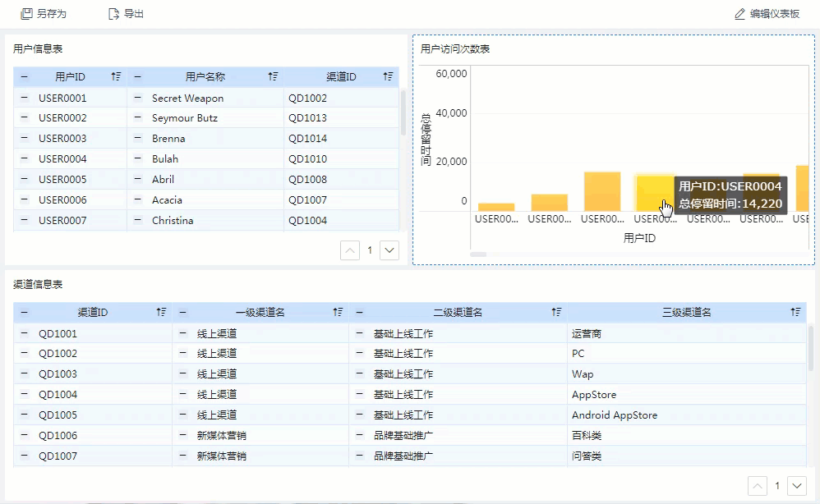Collapse the QD1001 row
Screen dimensions: 820x504
[x=24, y=333]
